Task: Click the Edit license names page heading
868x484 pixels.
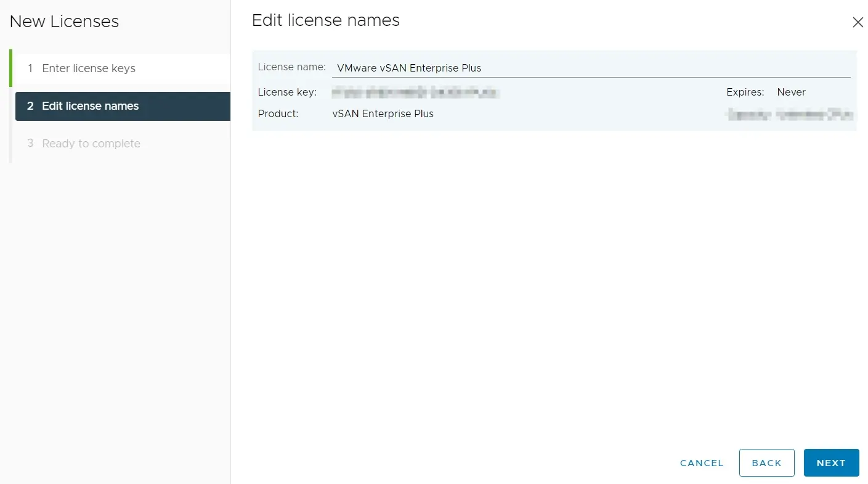Action: coord(325,20)
